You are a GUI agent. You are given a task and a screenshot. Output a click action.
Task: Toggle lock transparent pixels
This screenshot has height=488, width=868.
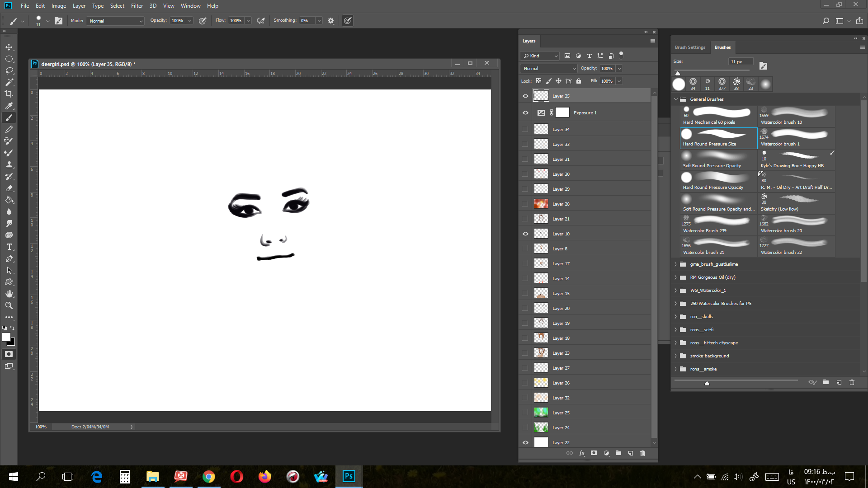(x=539, y=81)
